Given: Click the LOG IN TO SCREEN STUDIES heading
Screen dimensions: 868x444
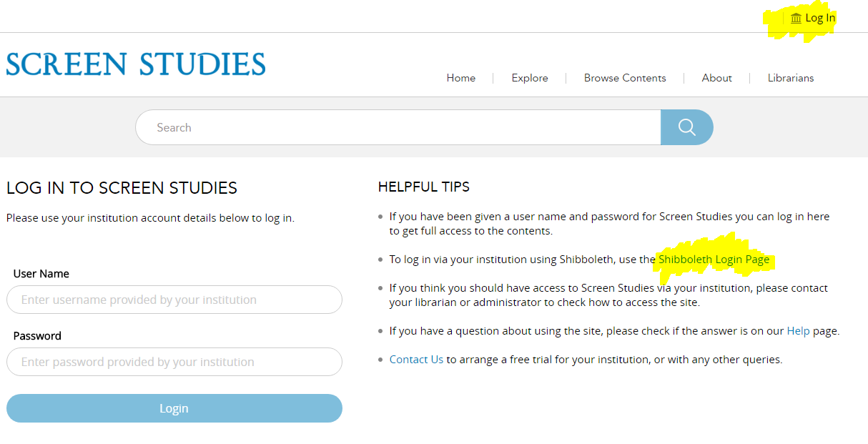Looking at the screenshot, I should click(x=122, y=188).
